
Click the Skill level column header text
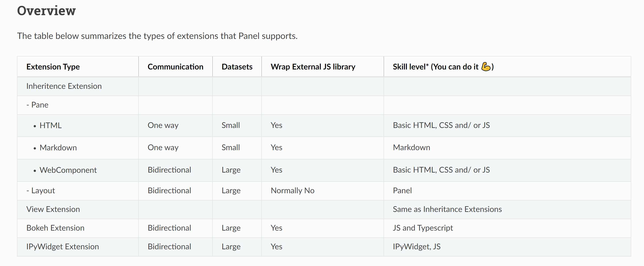443,67
